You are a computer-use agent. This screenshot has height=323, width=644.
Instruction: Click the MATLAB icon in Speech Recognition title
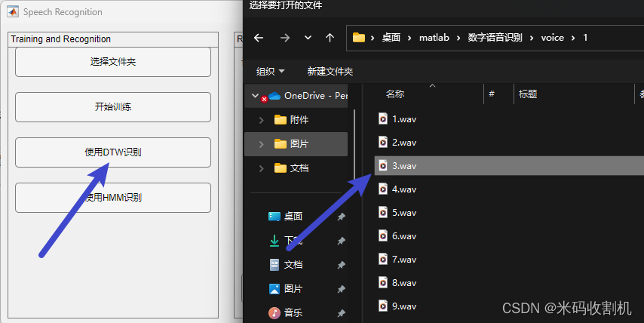pos(13,12)
